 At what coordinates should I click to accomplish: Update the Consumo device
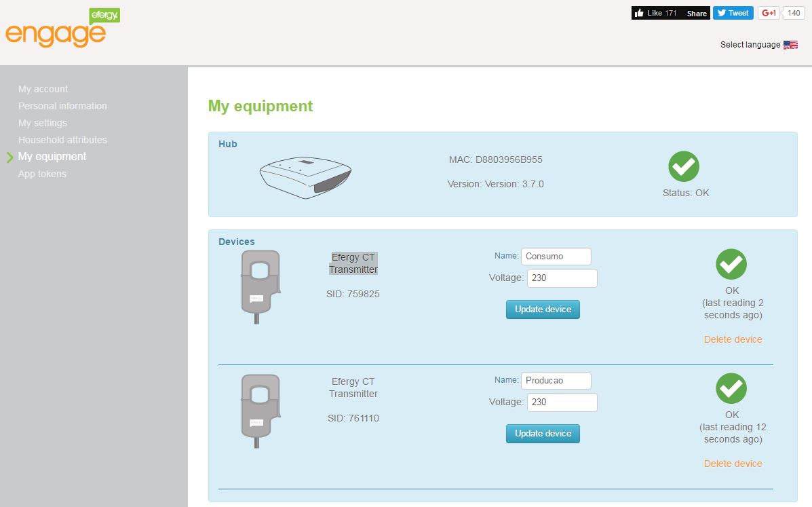[543, 309]
